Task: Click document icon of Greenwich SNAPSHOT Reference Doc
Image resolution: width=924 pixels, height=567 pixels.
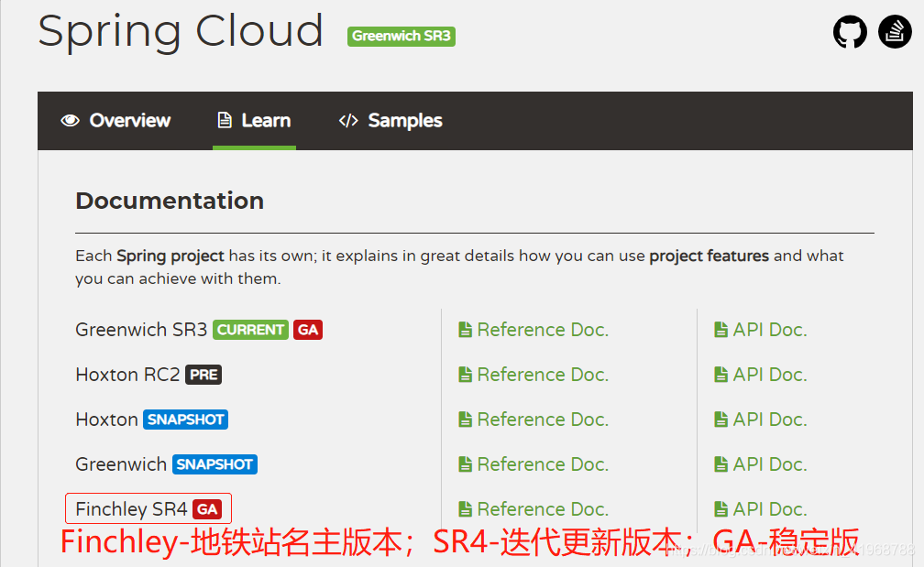Action: (x=465, y=464)
